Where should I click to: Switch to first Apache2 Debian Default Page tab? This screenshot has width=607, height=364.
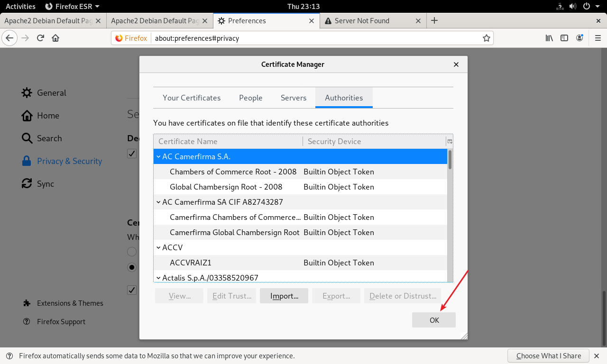[54, 21]
